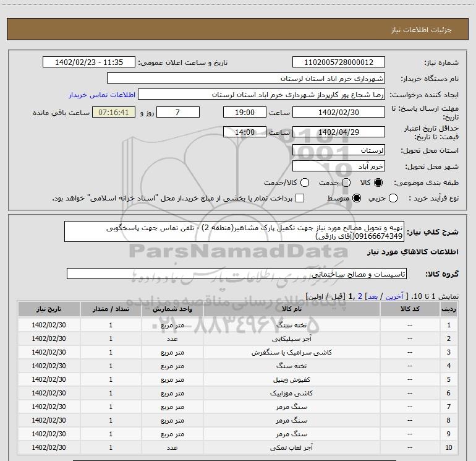Click the price validity date 1402/04/29 field
476x461 pixels.
(339, 132)
